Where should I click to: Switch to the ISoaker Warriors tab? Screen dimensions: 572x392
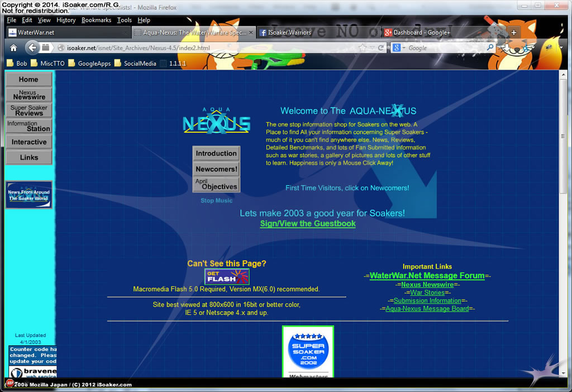[x=318, y=32]
